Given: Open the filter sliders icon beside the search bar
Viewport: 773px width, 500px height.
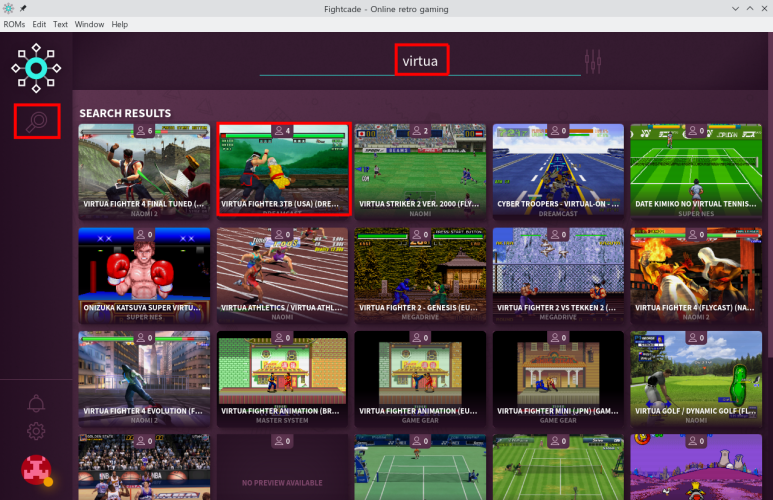Looking at the screenshot, I should (x=593, y=62).
